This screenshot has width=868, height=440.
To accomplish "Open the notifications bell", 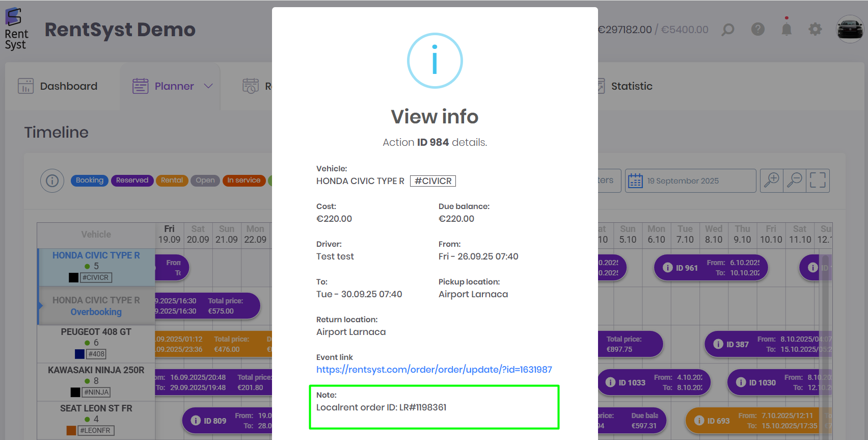I will click(x=786, y=29).
